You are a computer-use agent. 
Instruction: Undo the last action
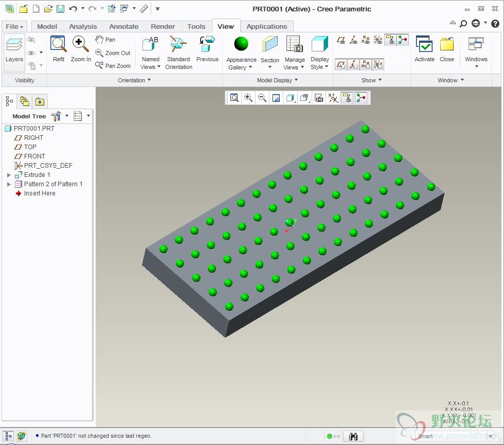coord(73,9)
